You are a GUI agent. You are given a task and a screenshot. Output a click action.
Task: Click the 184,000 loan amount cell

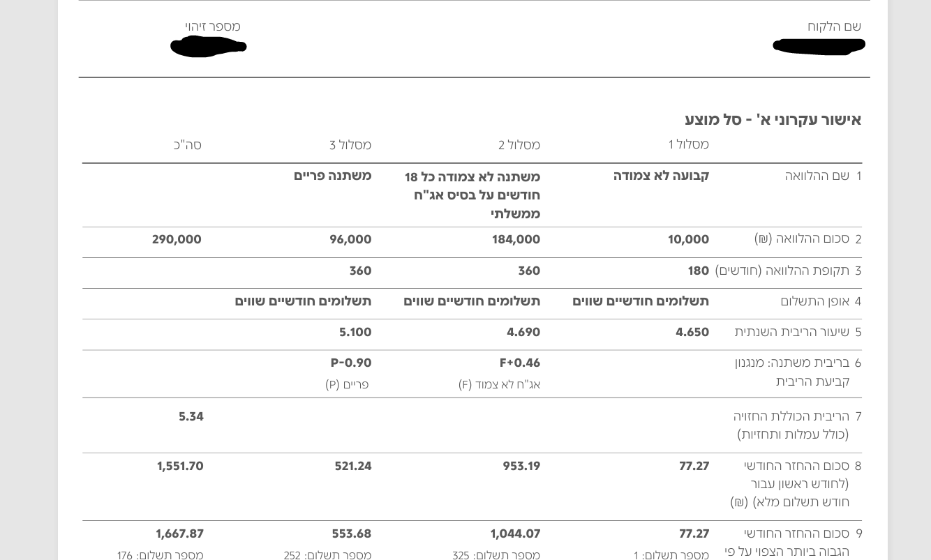pyautogui.click(x=516, y=239)
